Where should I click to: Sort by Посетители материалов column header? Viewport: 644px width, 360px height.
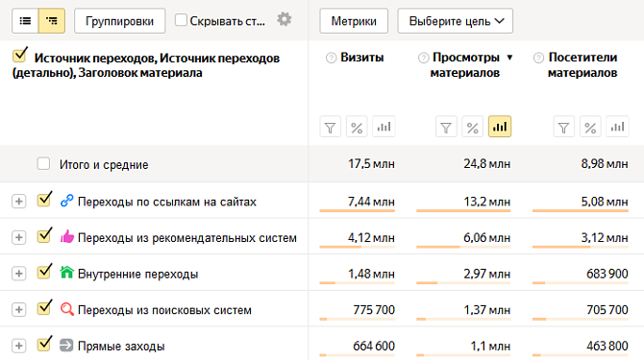582,64
